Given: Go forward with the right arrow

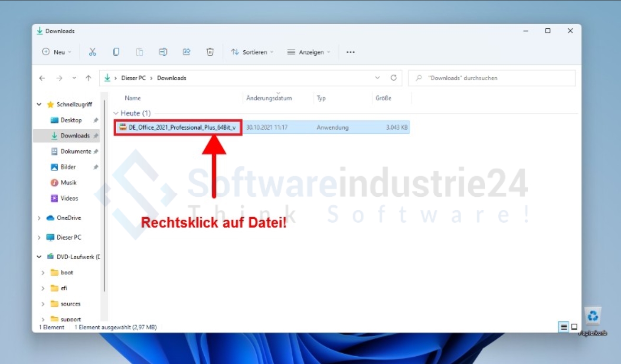Looking at the screenshot, I should pyautogui.click(x=59, y=78).
